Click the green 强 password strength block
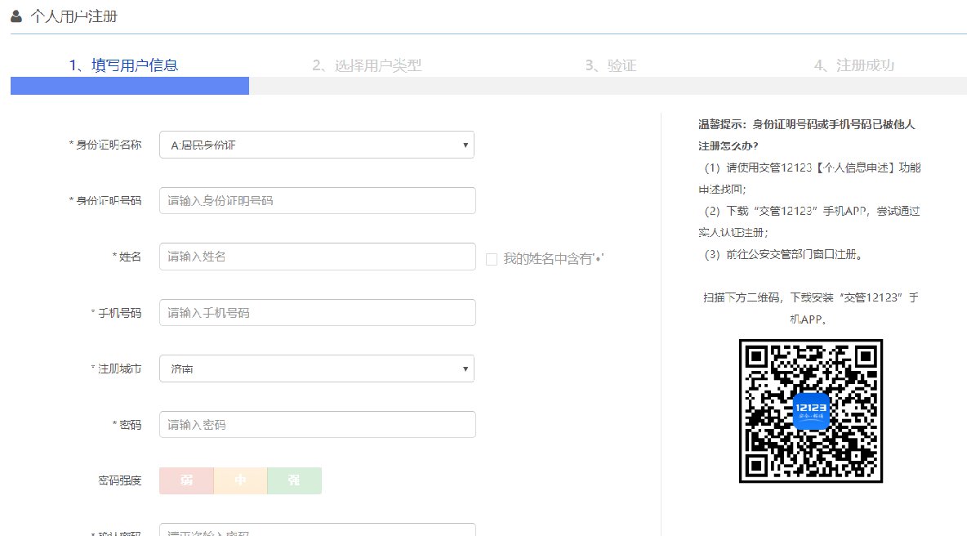This screenshot has height=536, width=980. [x=294, y=480]
